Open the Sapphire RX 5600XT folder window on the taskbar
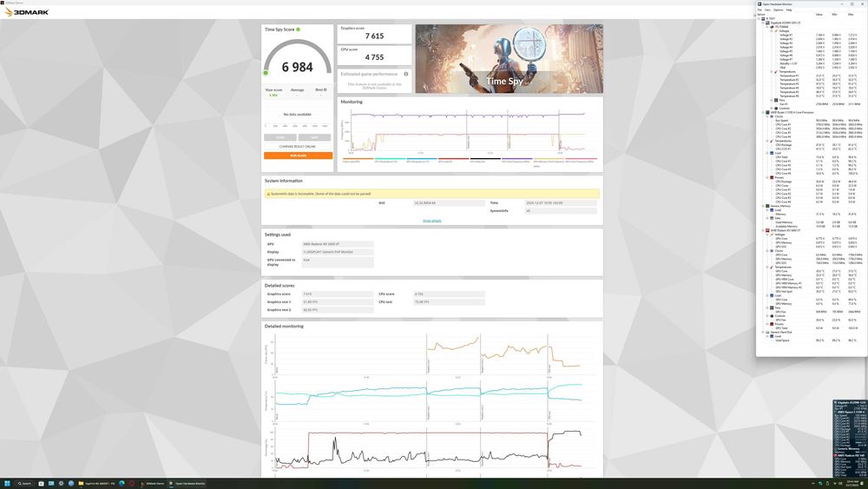The image size is (868, 489). coord(95,484)
